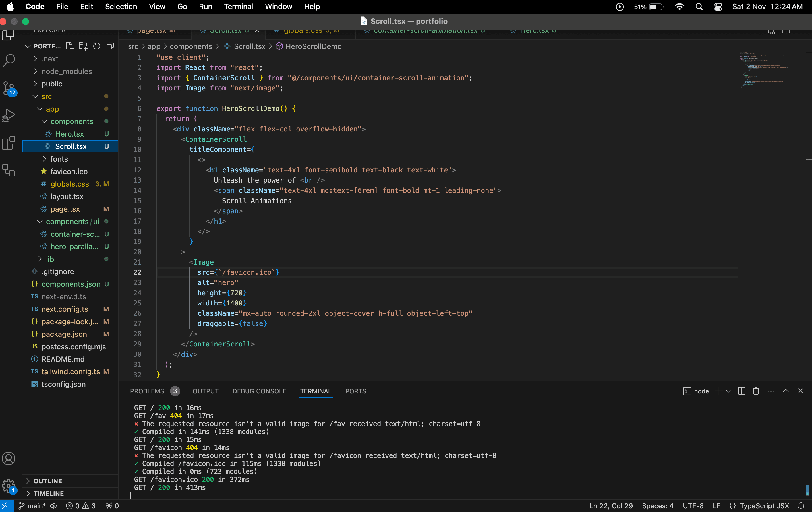The image size is (812, 512).
Task: Click New File icon in explorer header
Action: point(69,46)
